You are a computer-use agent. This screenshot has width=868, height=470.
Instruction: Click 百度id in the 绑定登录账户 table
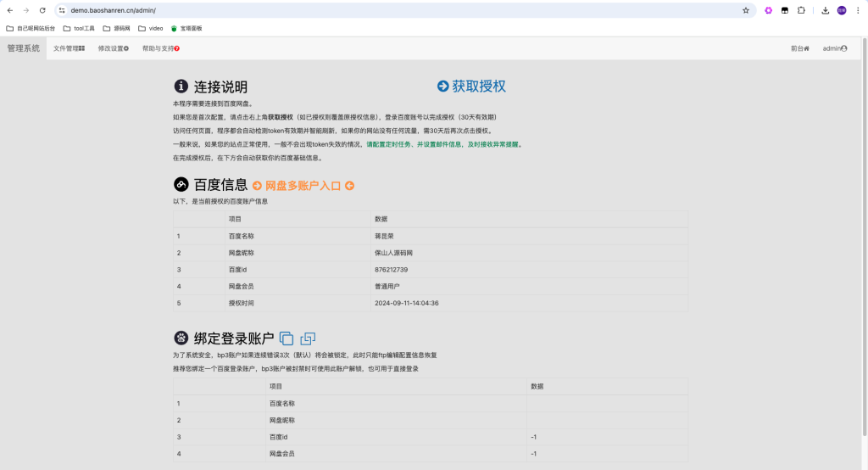click(x=278, y=437)
